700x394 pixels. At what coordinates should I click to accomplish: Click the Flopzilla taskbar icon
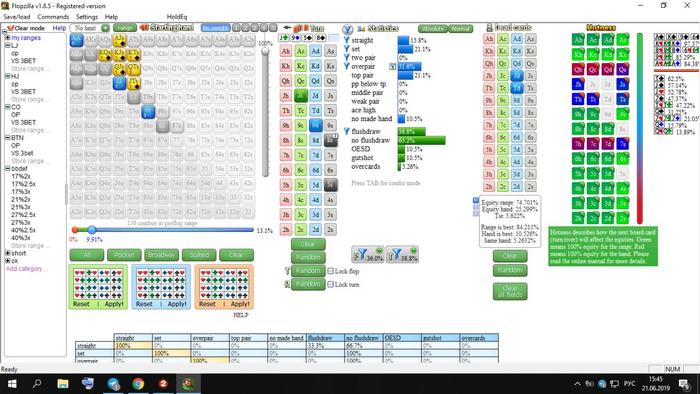[188, 384]
